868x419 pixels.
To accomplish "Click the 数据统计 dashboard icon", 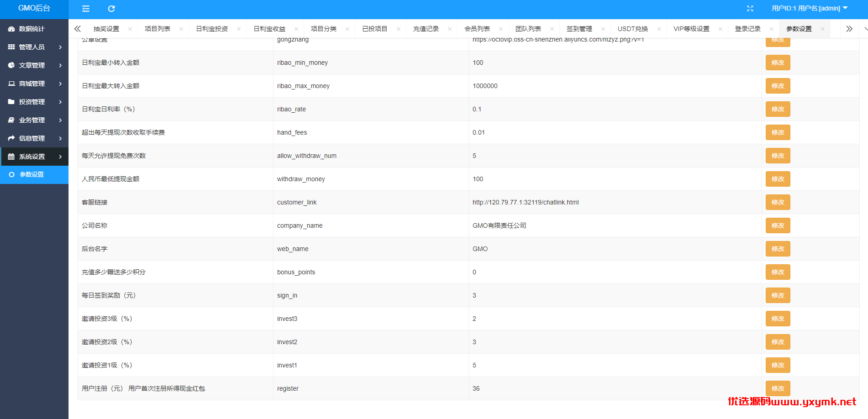I will coord(11,29).
